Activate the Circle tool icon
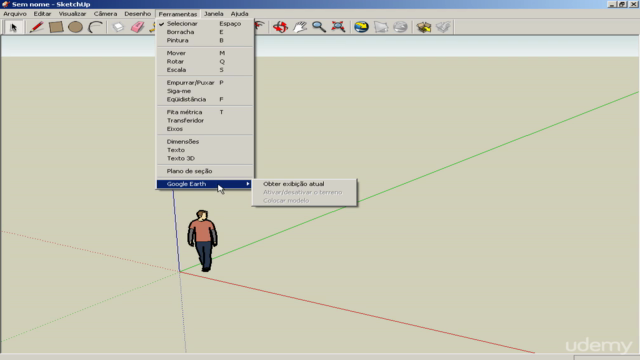Screen dimensions: 640x360 point(76,27)
